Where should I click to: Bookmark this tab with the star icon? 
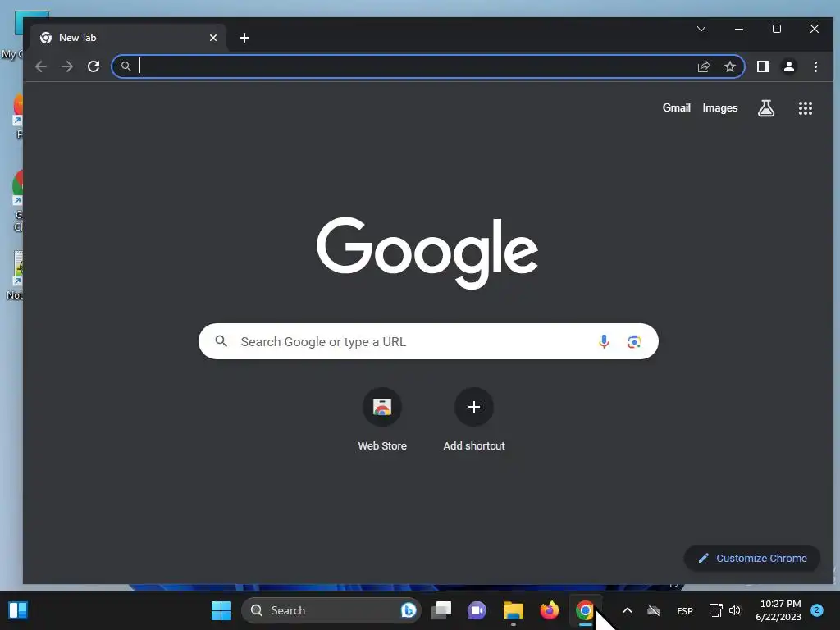pos(729,66)
